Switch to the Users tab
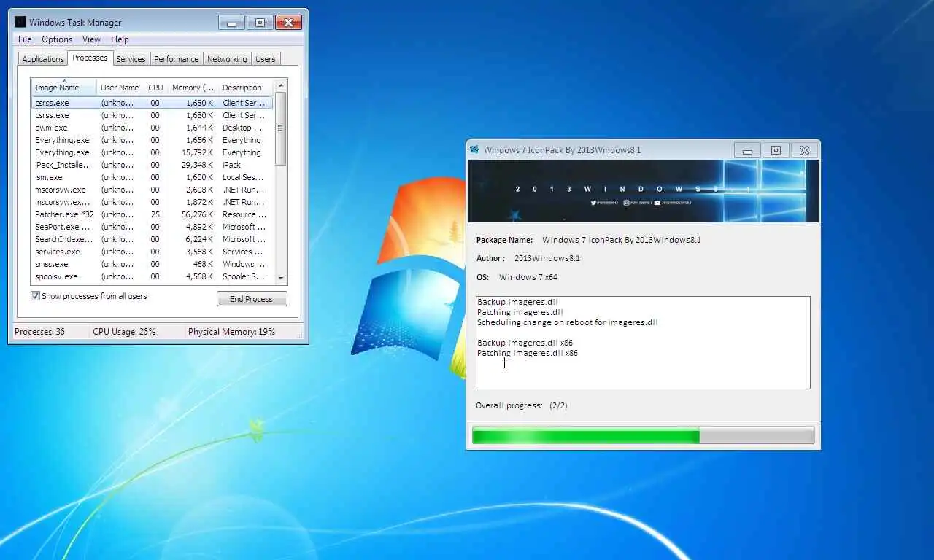The height and width of the screenshot is (560, 934). pos(266,59)
